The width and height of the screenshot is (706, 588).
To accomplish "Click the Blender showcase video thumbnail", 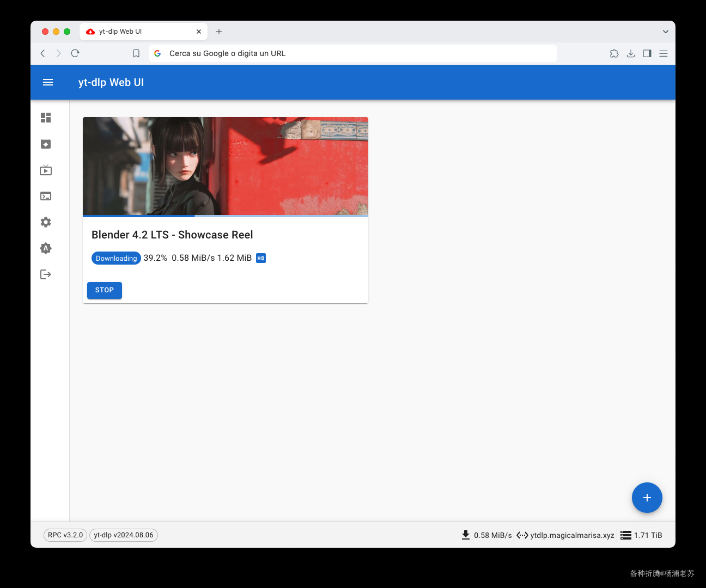I will tap(226, 166).
